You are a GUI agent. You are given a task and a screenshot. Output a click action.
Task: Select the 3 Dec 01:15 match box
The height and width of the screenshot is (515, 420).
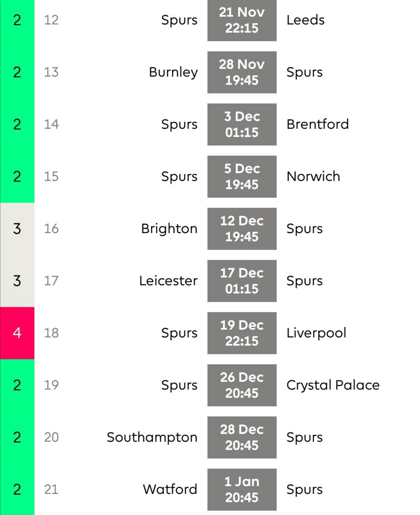pos(242,125)
